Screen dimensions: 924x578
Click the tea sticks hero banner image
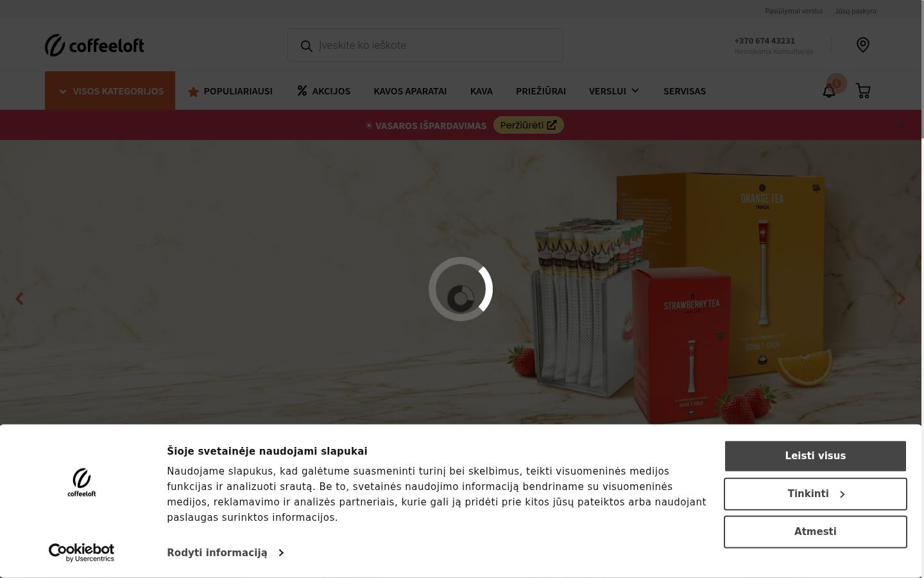click(x=461, y=282)
